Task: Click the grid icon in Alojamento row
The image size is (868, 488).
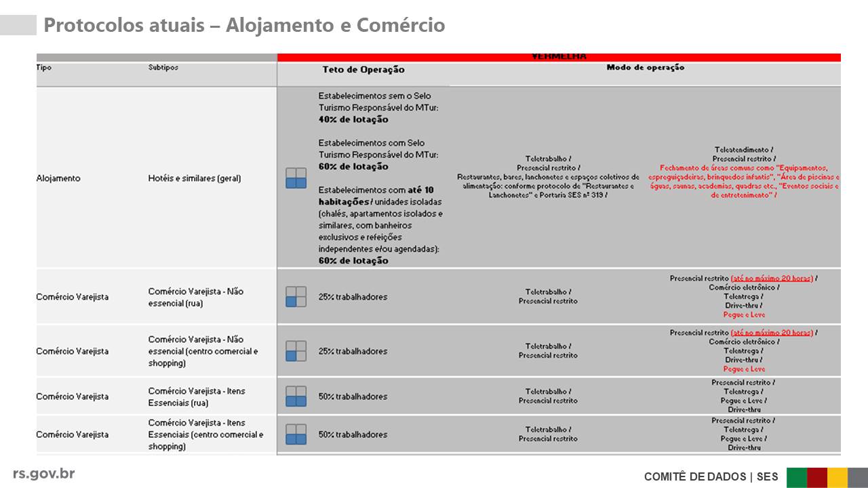Action: tap(296, 178)
